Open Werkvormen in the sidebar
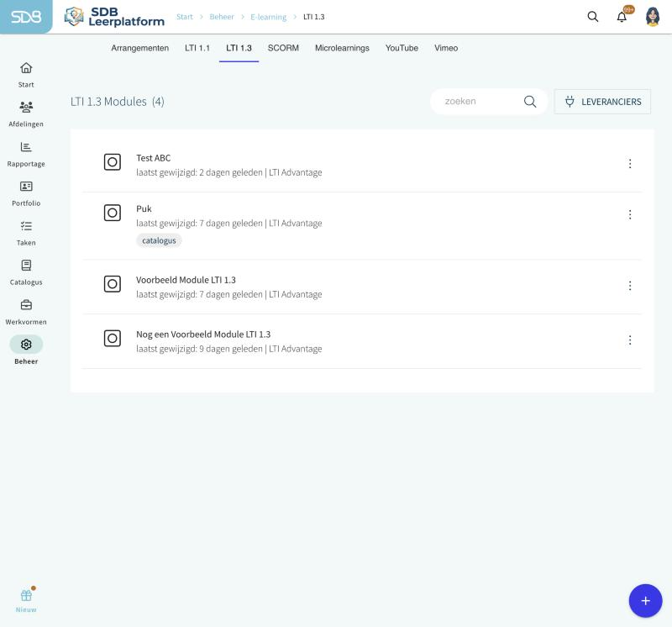This screenshot has height=627, width=672. (x=26, y=312)
